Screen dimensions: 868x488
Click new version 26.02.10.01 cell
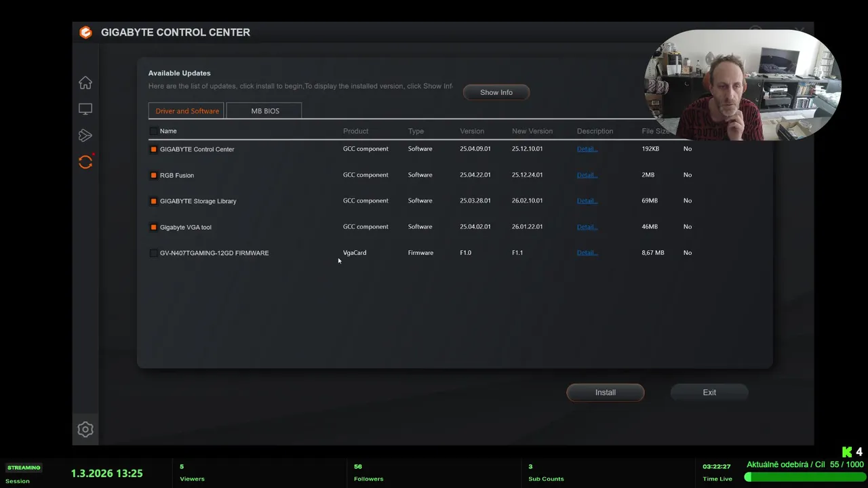point(528,201)
